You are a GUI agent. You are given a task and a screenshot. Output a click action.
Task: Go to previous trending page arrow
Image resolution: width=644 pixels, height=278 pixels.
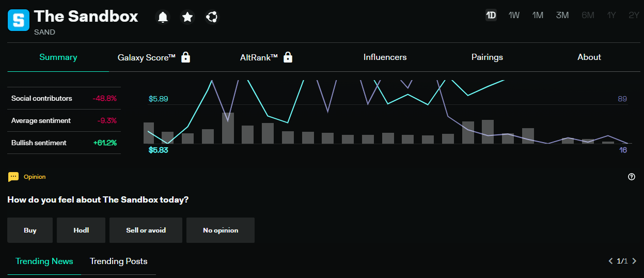611,261
